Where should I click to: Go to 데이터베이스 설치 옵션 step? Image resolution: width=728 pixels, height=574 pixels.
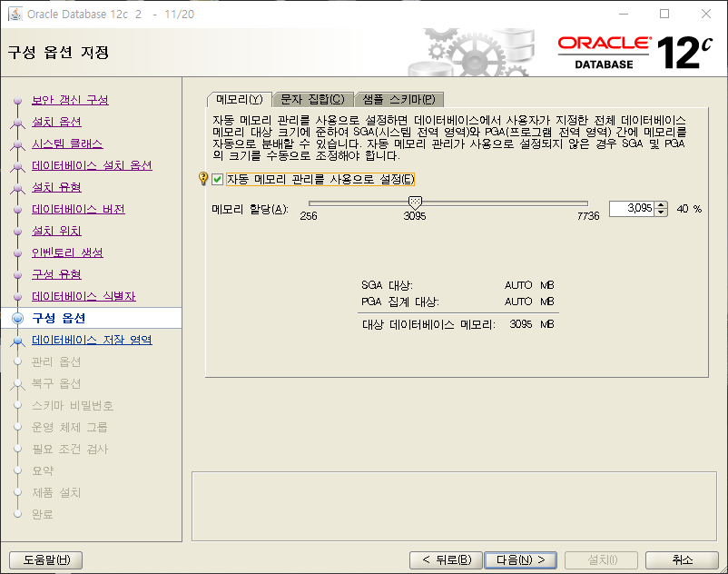[92, 165]
